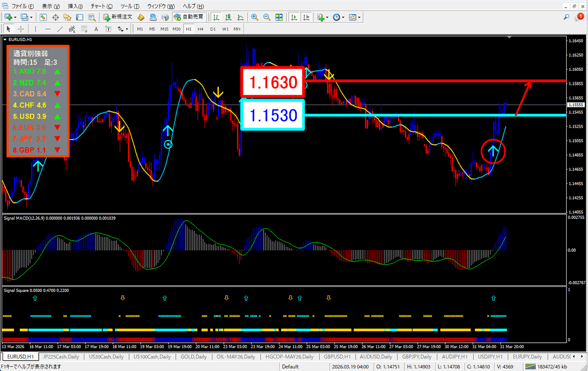Image resolution: width=588 pixels, height=371 pixels.
Task: Switch to the H4 timeframe
Action: pos(200,29)
